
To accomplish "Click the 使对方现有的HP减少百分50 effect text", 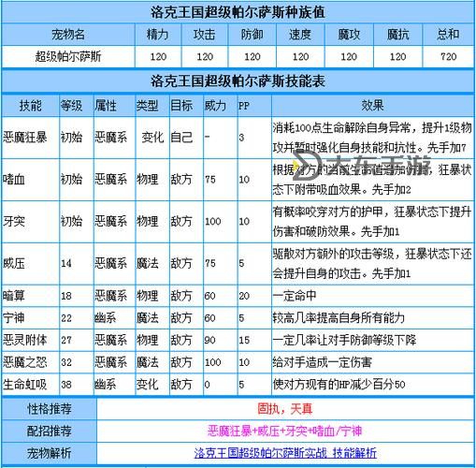I will (x=339, y=385).
